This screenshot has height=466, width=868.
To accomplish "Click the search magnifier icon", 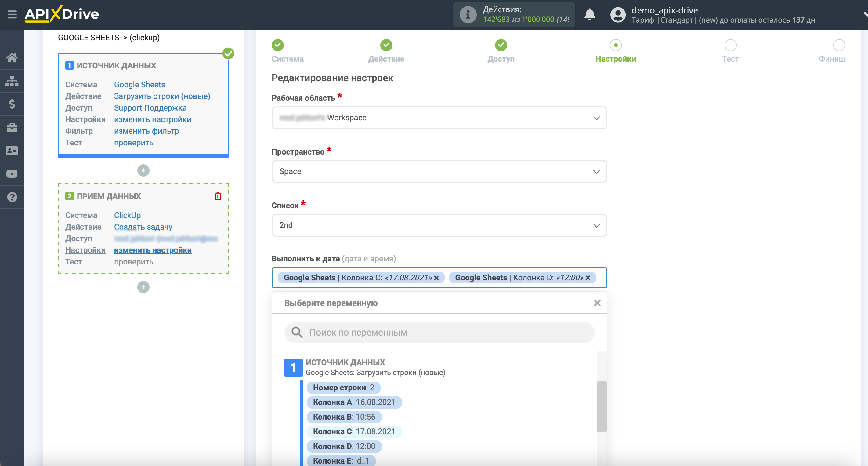I will tap(297, 333).
